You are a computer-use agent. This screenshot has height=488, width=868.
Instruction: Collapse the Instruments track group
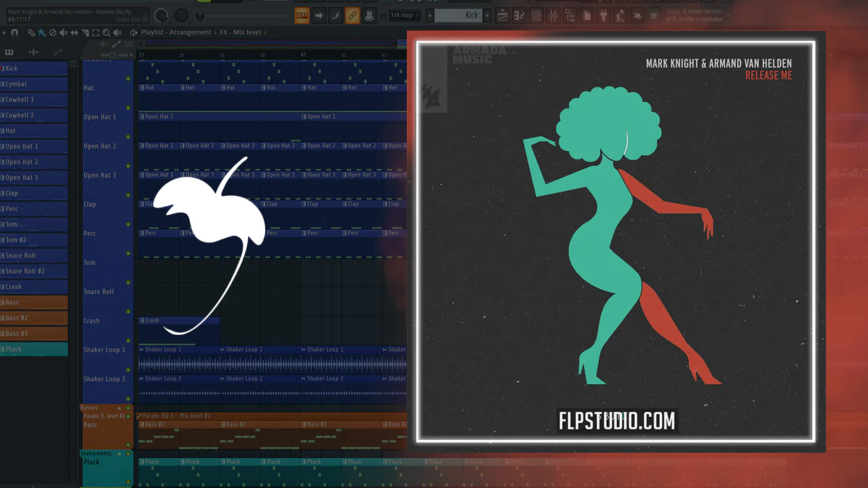pyautogui.click(x=119, y=453)
